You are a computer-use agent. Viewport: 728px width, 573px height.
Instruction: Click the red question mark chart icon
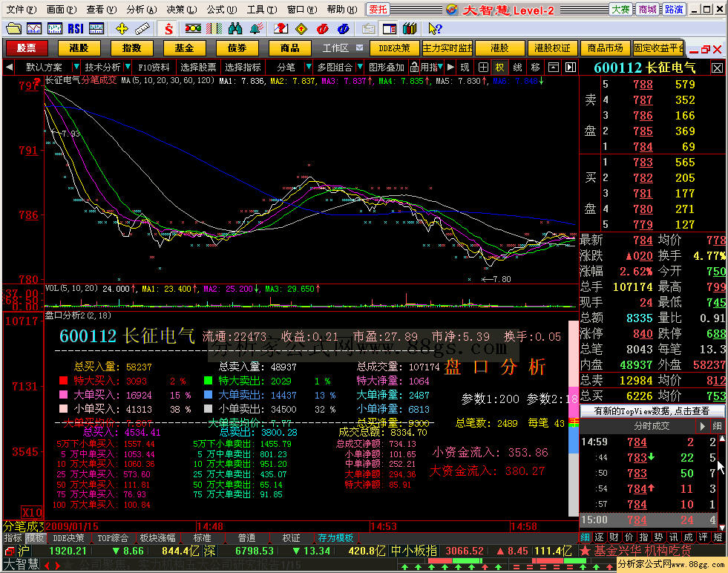click(281, 29)
